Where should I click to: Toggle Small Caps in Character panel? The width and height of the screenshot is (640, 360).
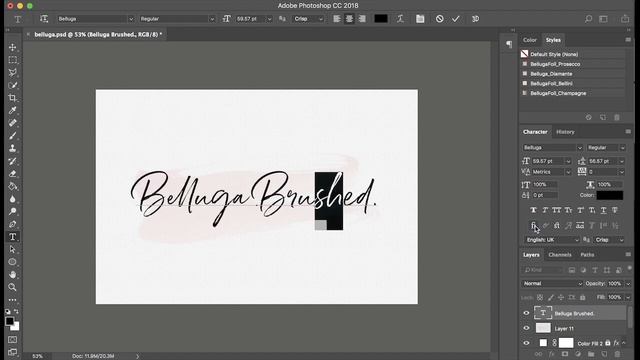click(x=569, y=210)
